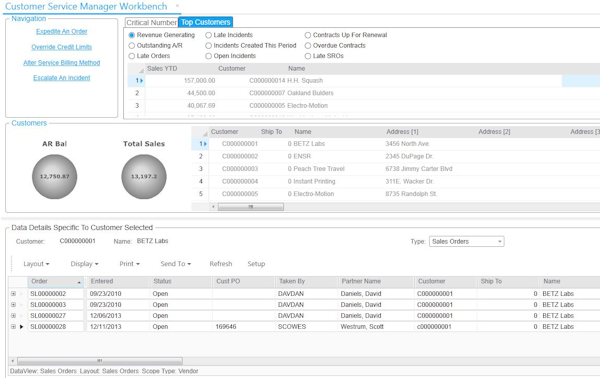Open the Type dropdown showing Sales Orders
Image resolution: width=600 pixels, height=378 pixels.
point(466,241)
